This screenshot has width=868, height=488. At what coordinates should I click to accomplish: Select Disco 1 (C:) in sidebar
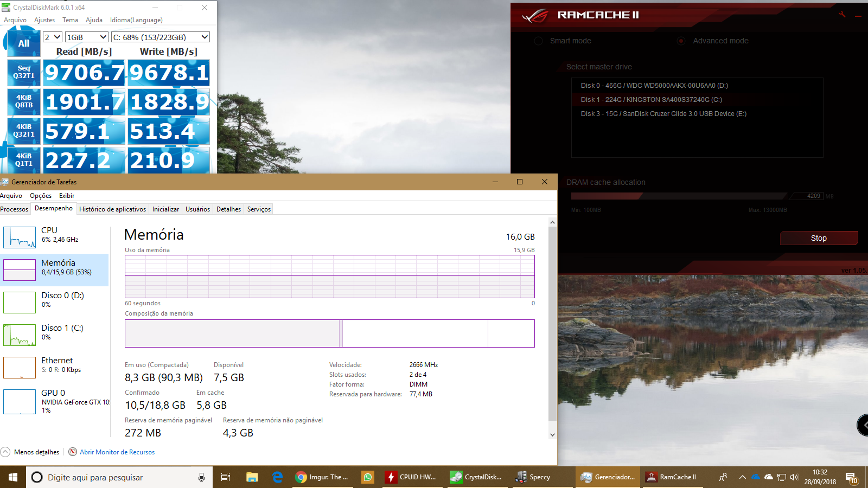tap(54, 335)
